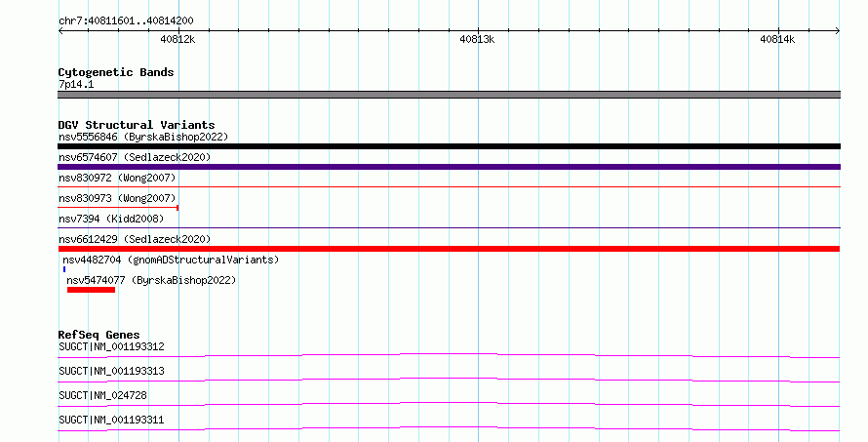Screen dimensions: 868x442
Task: Click the black nsv5556846 variant bar
Action: point(449,146)
